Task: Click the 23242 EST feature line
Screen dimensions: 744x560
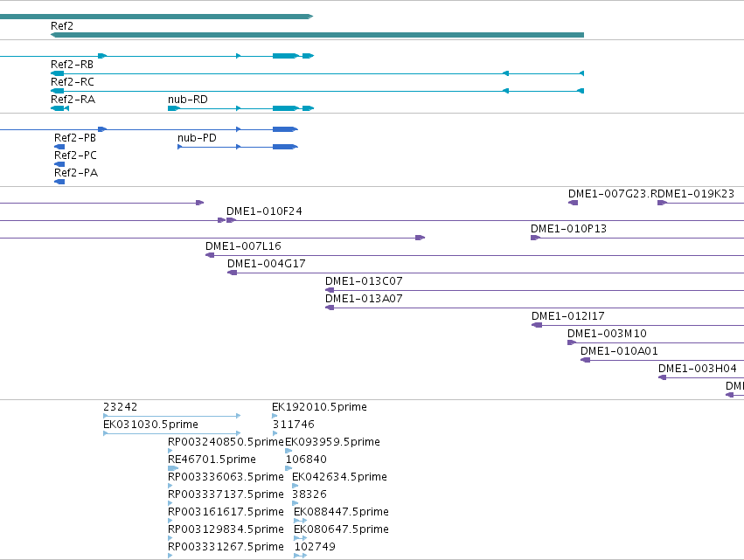Action: click(171, 416)
